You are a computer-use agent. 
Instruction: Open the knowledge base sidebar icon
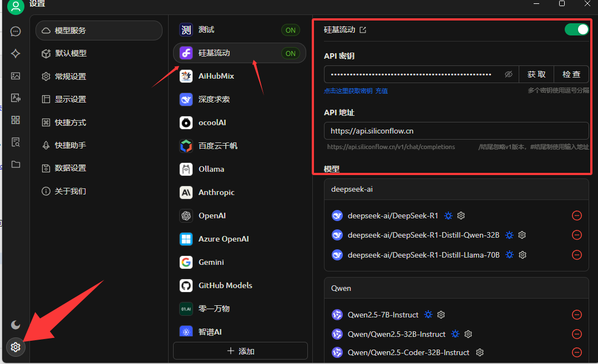(x=16, y=142)
